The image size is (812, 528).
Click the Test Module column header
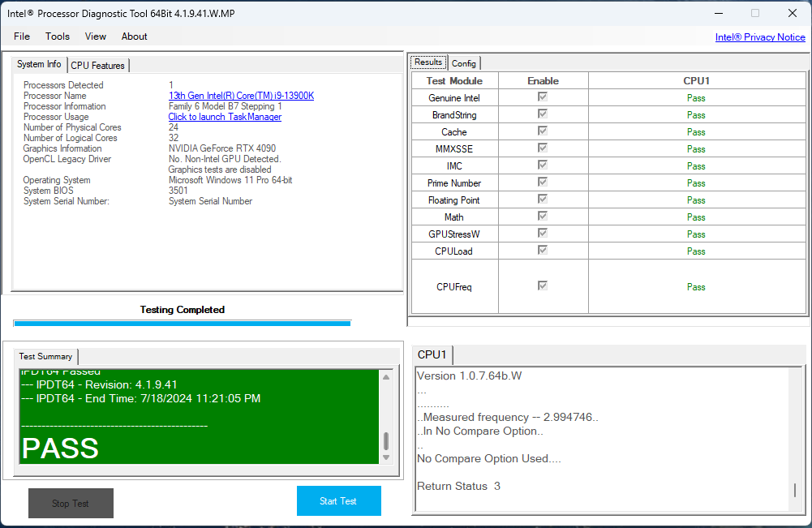pos(455,81)
